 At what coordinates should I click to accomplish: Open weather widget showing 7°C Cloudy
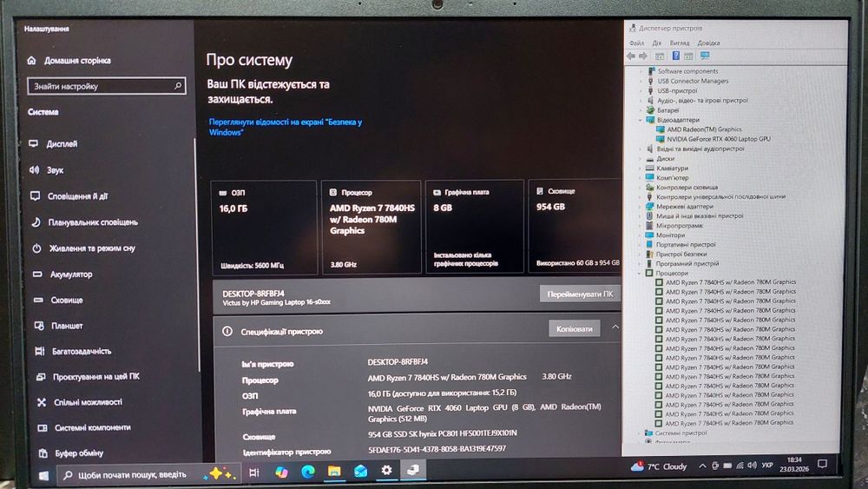tap(659, 466)
